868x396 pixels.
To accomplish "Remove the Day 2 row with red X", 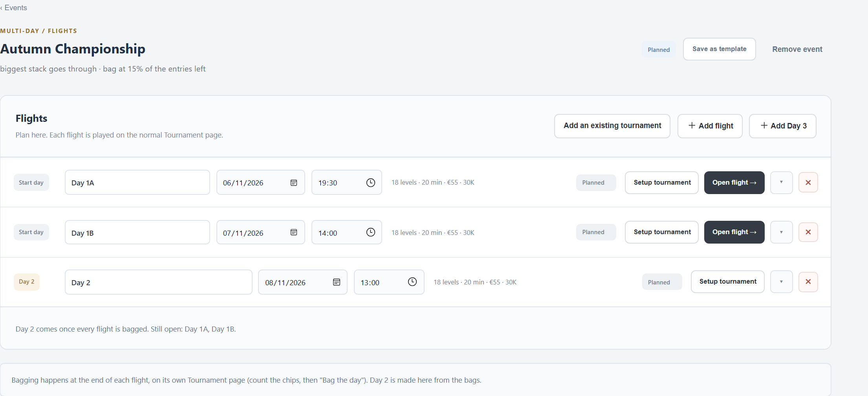I will click(x=808, y=282).
